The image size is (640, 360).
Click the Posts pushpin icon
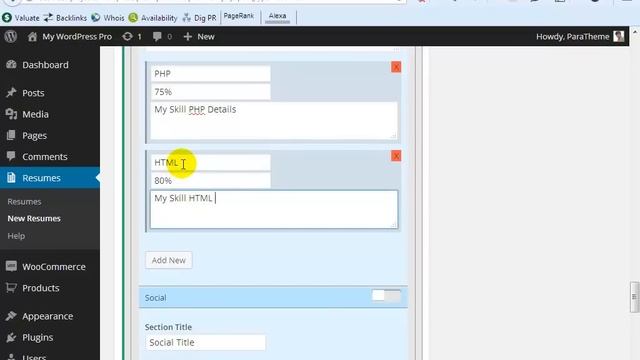(x=11, y=93)
